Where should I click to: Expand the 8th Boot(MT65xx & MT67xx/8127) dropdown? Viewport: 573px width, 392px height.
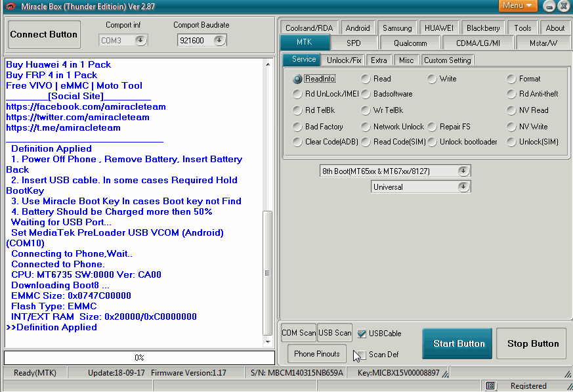tap(463, 171)
